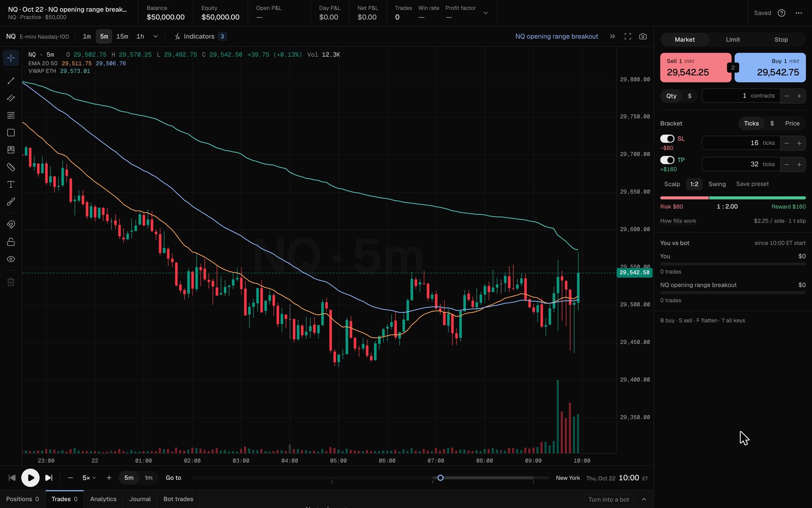Toggle the SL stop loss switch

[667, 139]
